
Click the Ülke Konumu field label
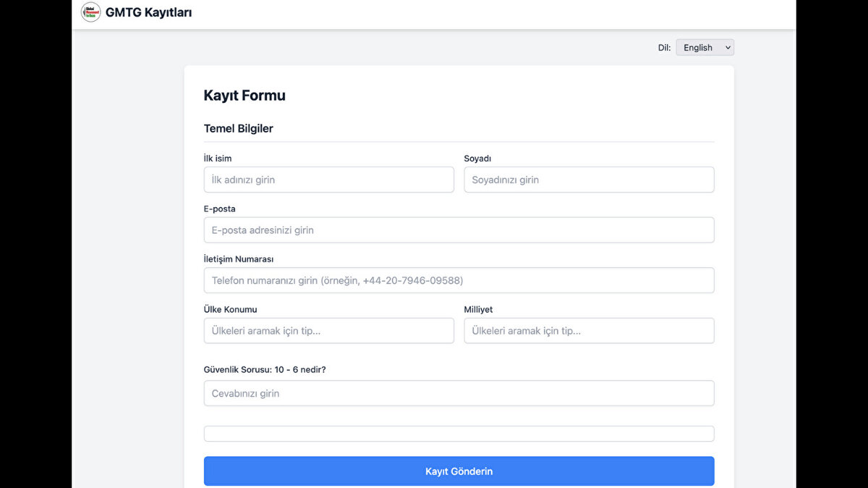click(230, 310)
